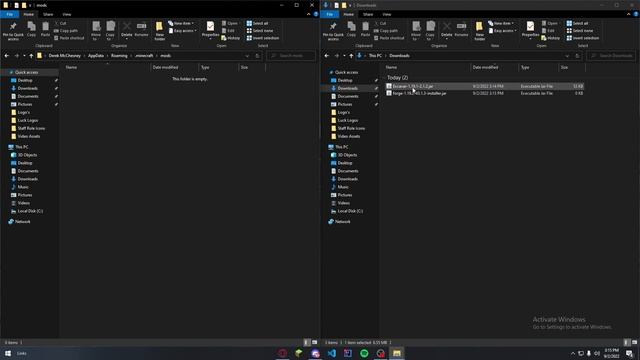Open Share tab in Downloads window
This screenshot has width=640, height=360.
[368, 14]
